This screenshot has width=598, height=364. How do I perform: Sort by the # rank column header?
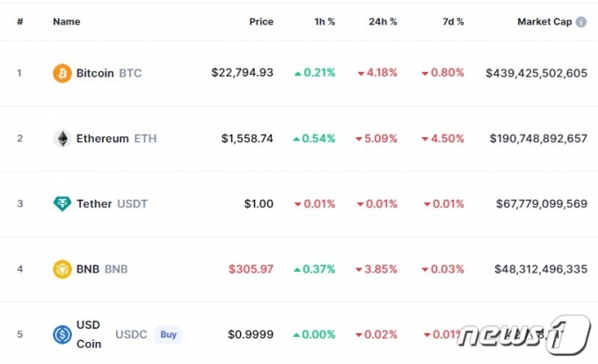(x=20, y=22)
